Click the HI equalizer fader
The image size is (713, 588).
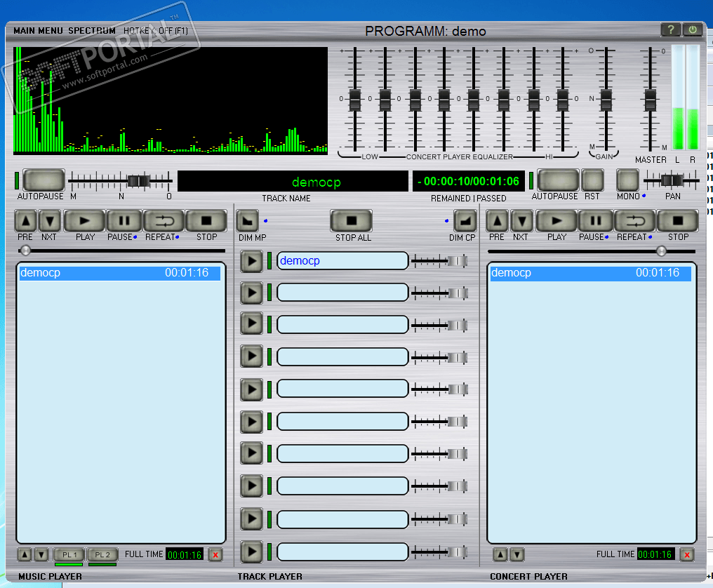[x=563, y=100]
